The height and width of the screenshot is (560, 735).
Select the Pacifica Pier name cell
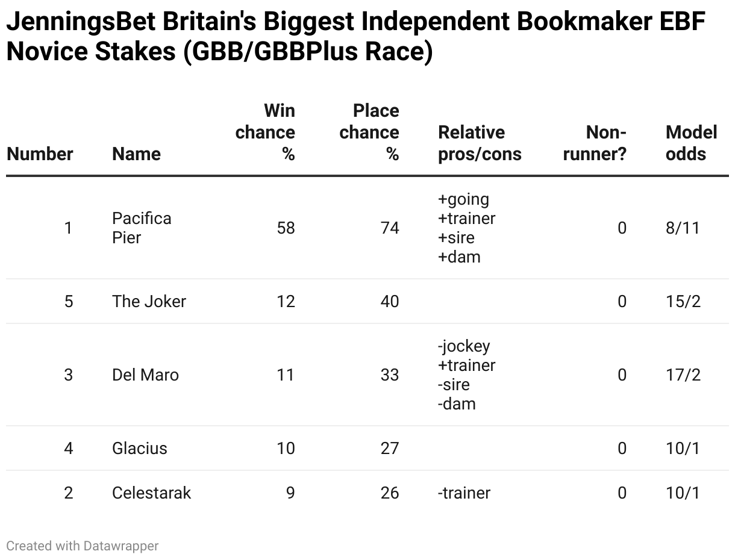point(142,228)
